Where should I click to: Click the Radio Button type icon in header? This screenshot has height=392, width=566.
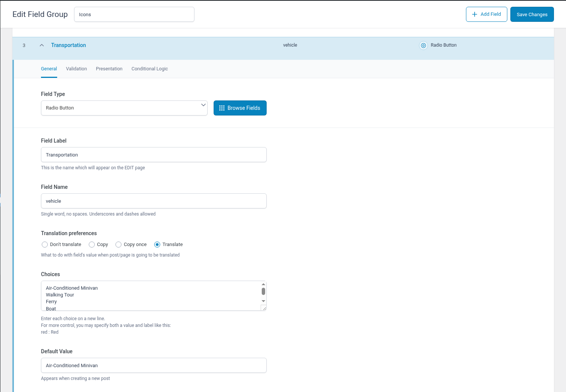coord(423,46)
